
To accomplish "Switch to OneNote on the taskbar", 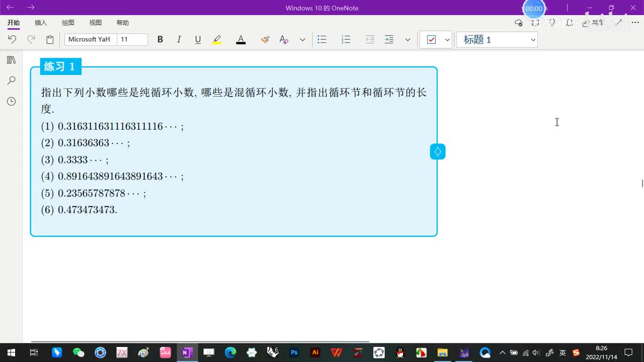I will coord(187,352).
